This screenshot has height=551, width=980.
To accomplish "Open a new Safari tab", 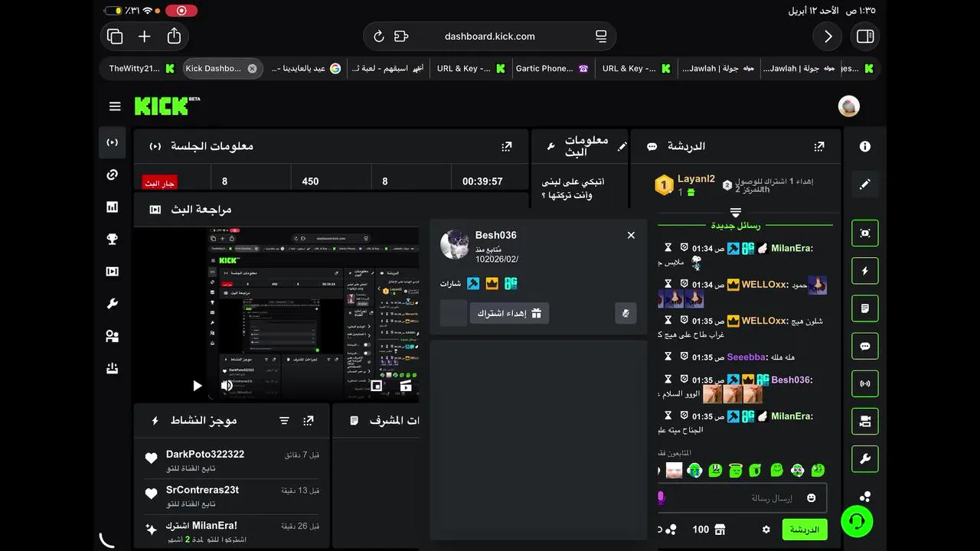I will [145, 36].
